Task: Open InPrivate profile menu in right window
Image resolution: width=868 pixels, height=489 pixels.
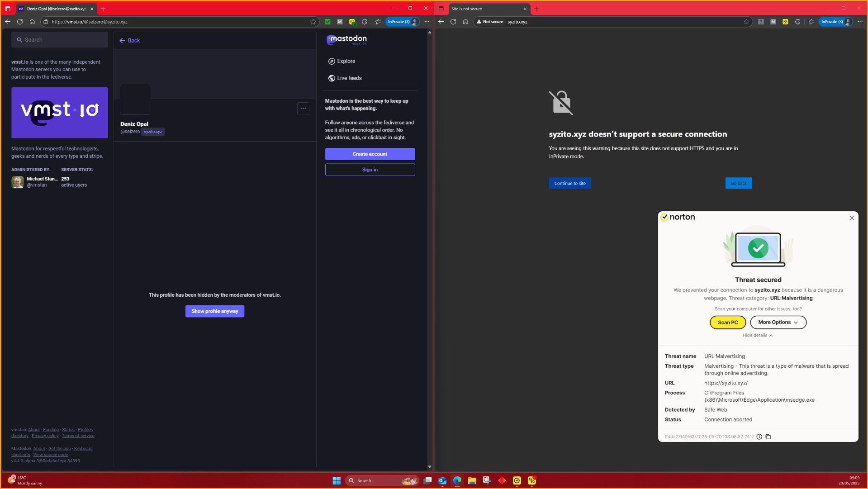Action: tap(835, 22)
